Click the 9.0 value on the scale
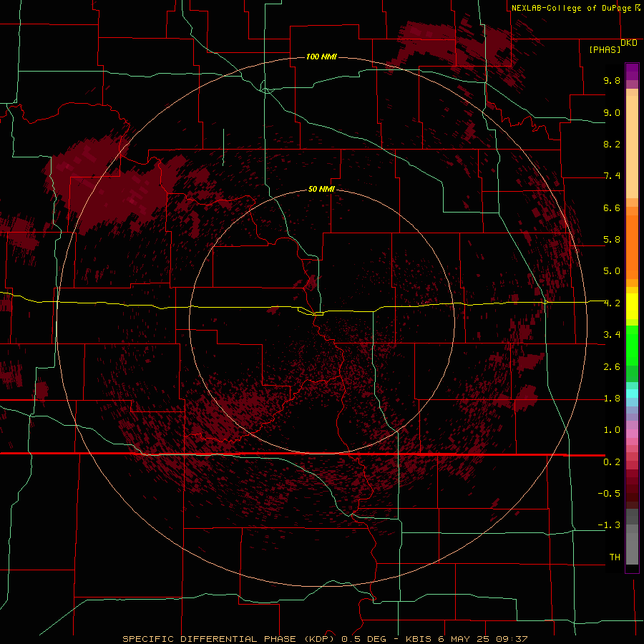644x644 pixels. point(612,112)
